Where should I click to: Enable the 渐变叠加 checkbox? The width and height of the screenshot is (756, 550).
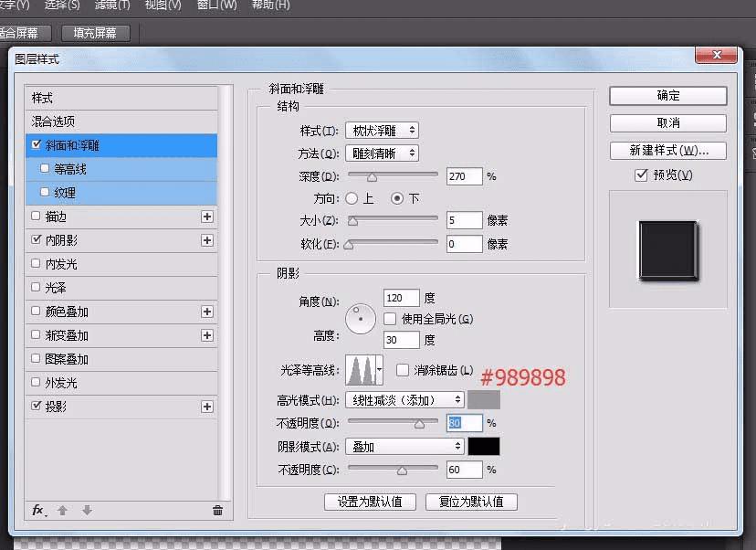[36, 334]
